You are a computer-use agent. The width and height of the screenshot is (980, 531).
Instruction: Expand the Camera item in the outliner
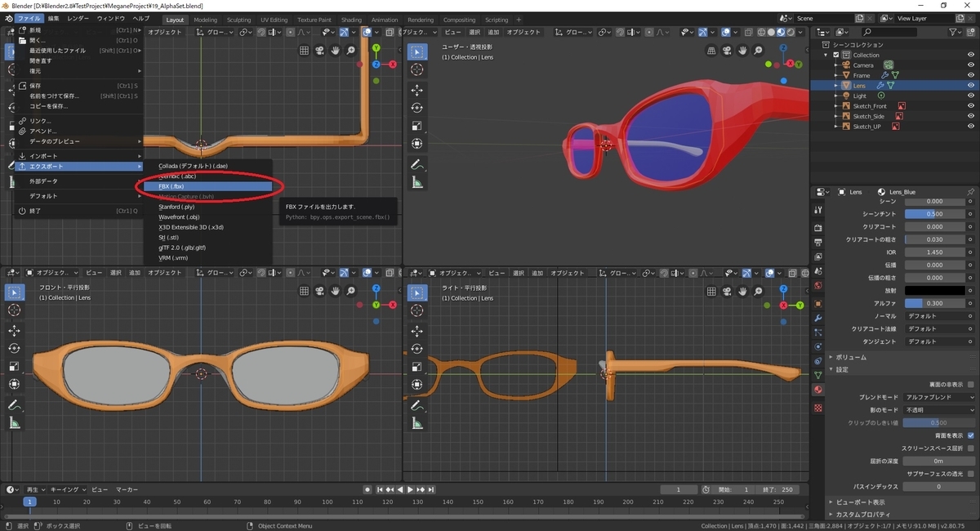(x=836, y=65)
